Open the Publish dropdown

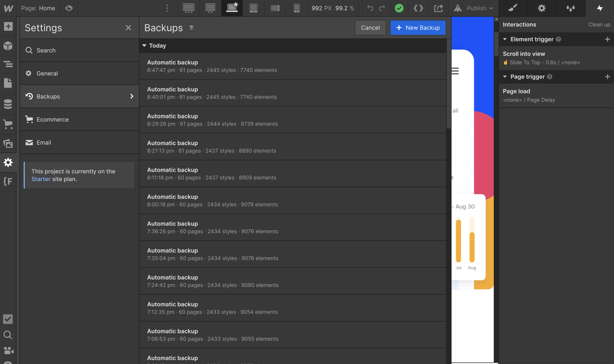474,8
